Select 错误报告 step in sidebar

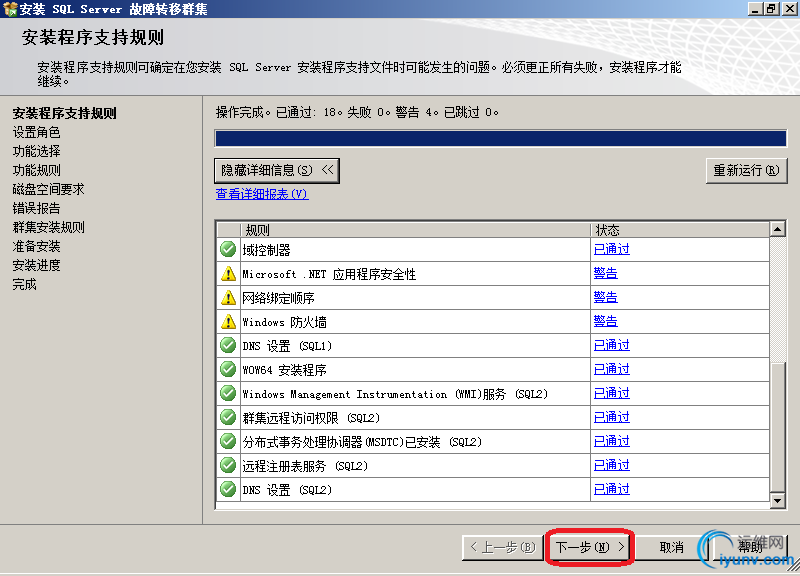(x=36, y=208)
